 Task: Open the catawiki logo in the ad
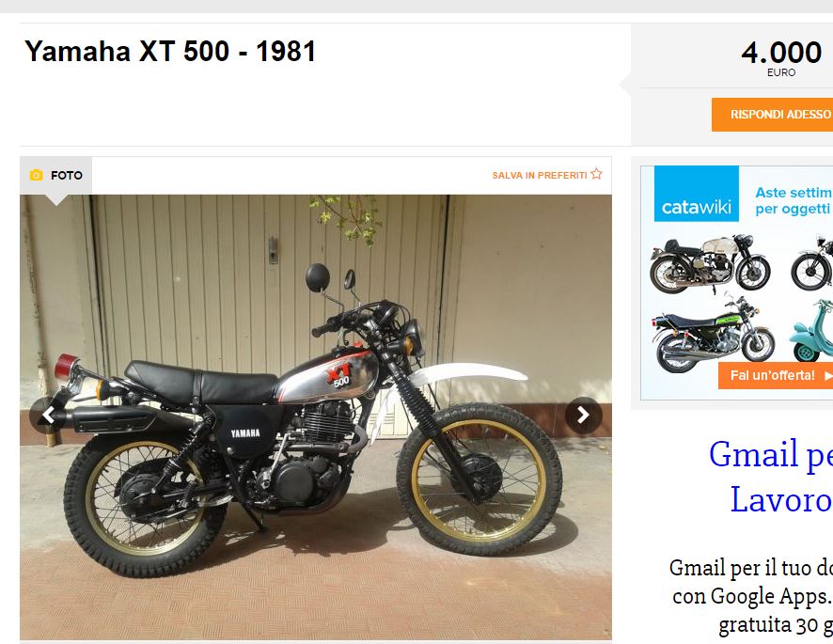[697, 194]
